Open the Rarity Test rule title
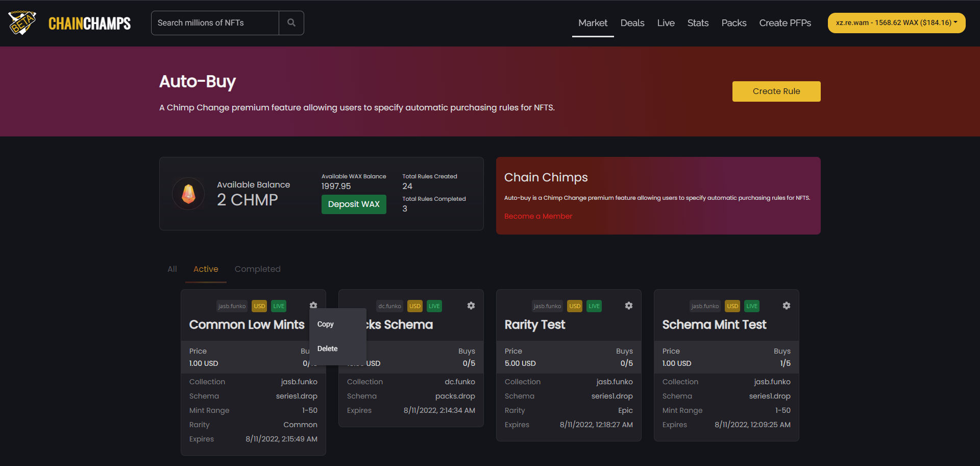 tap(535, 325)
